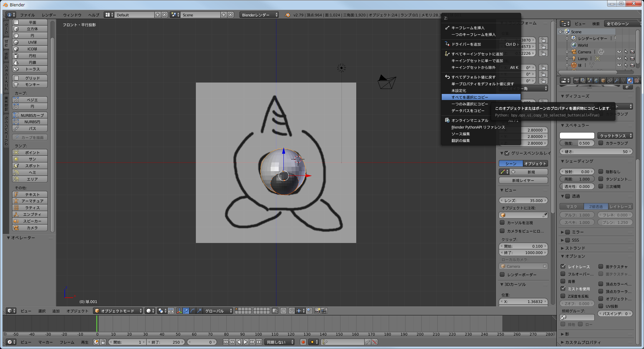Open the Render Layers properties tab
Screen dimensions: 644x349
(583, 81)
